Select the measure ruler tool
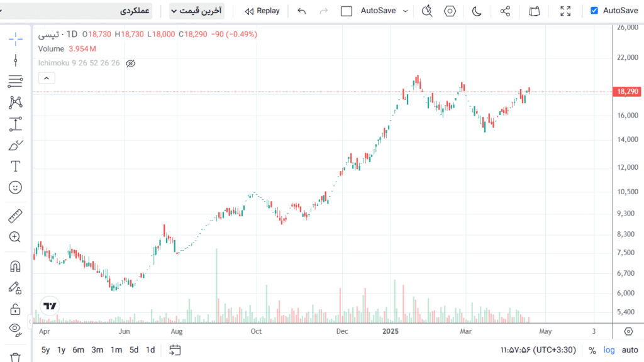644x362 pixels. pos(15,216)
